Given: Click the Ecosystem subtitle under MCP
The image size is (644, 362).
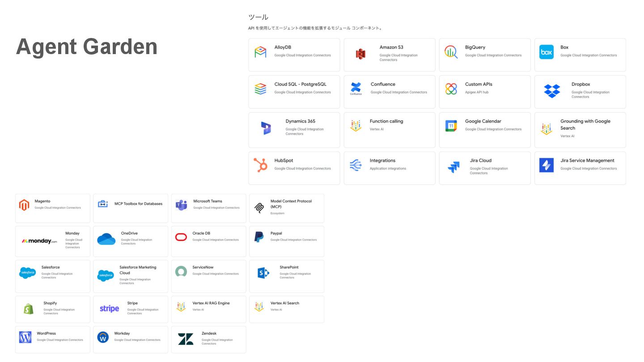Looking at the screenshot, I should pyautogui.click(x=277, y=213).
